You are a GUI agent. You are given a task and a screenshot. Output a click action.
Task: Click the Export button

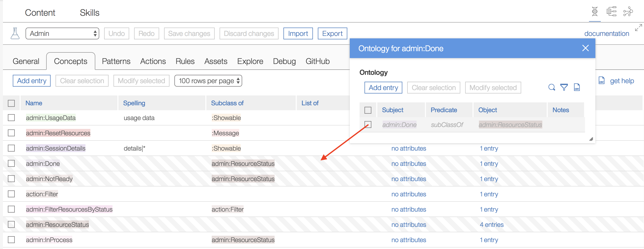[x=333, y=33]
